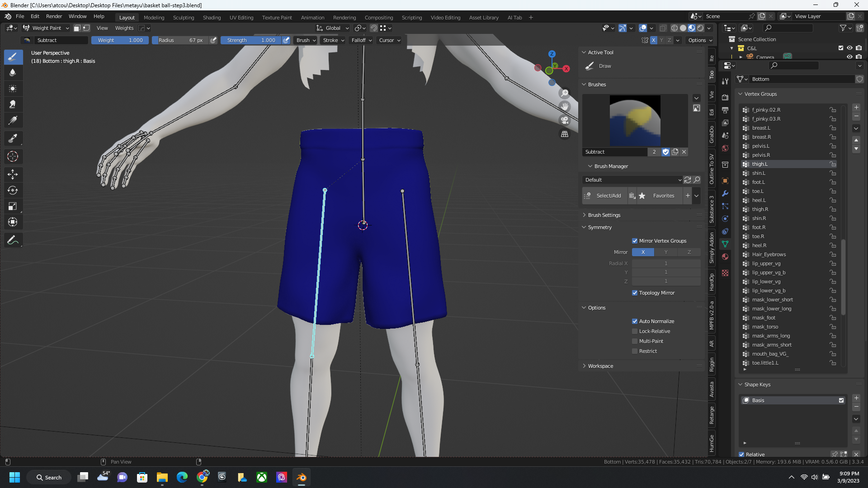
Task: Select the Move tool
Action: [13, 174]
